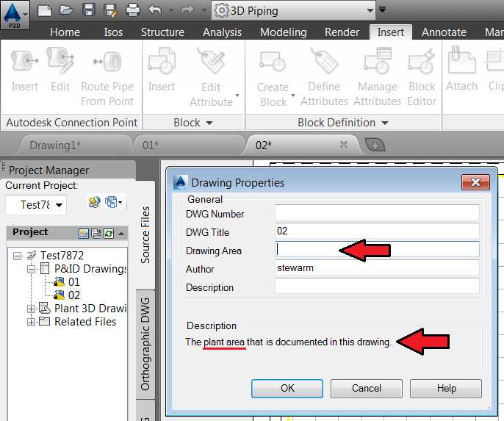Click the project search icon in Project Manager
Viewport: 504px width, 421px height.
tap(94, 203)
